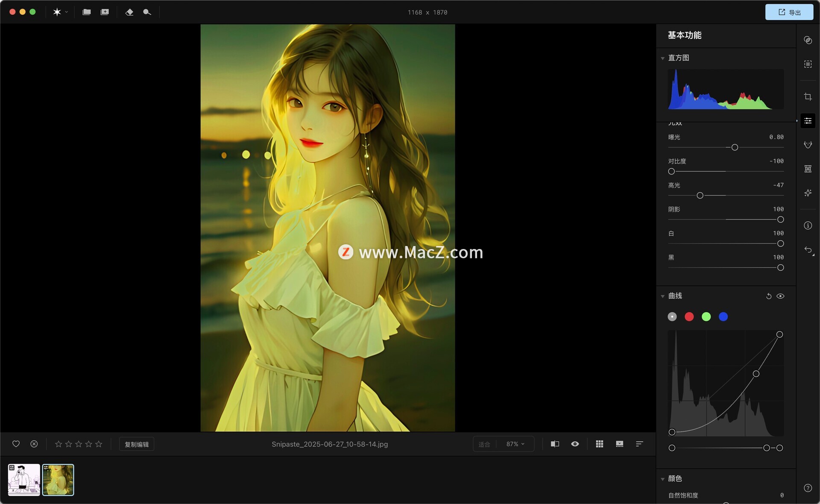Viewport: 820px width, 504px height.
Task: Select the yellow dress girl thumbnail
Action: point(58,480)
